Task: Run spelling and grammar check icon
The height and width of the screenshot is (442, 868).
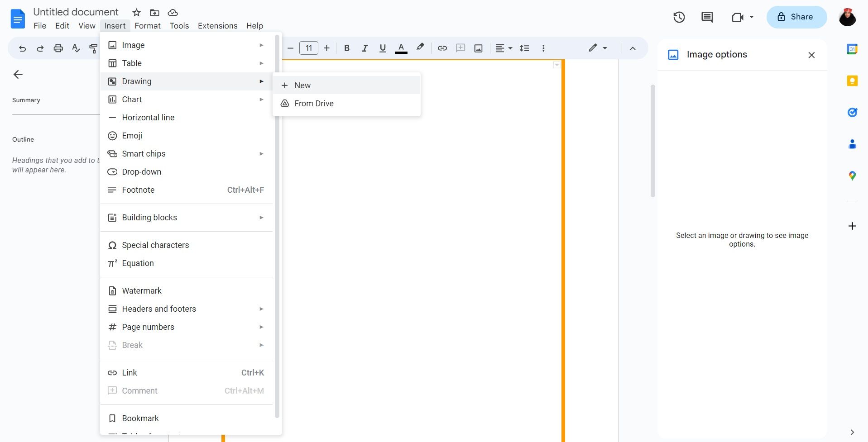Action: click(x=76, y=48)
